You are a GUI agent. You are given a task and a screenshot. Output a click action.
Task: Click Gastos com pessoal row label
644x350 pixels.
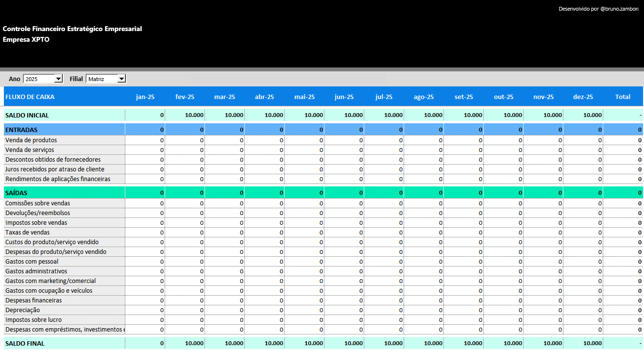pyautogui.click(x=32, y=261)
